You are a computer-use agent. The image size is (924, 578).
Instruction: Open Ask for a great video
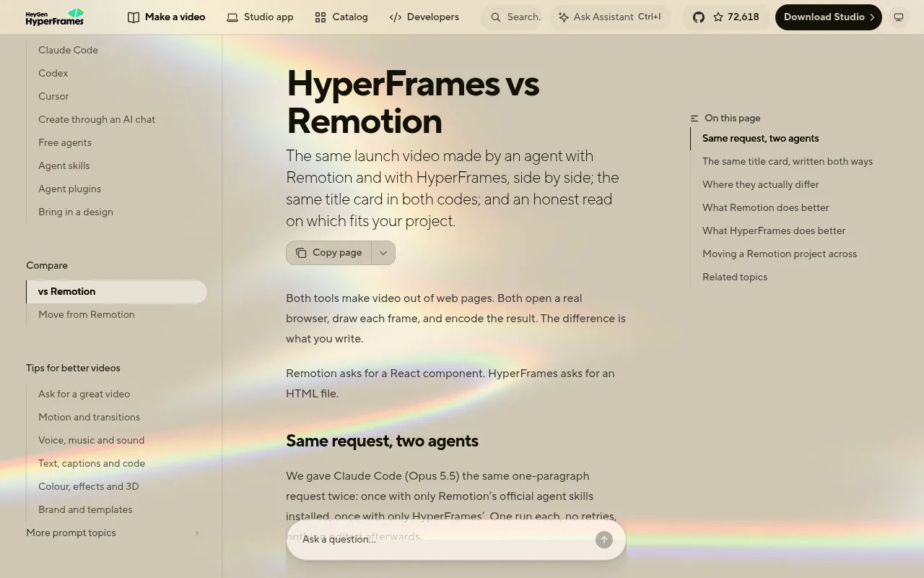click(x=84, y=394)
